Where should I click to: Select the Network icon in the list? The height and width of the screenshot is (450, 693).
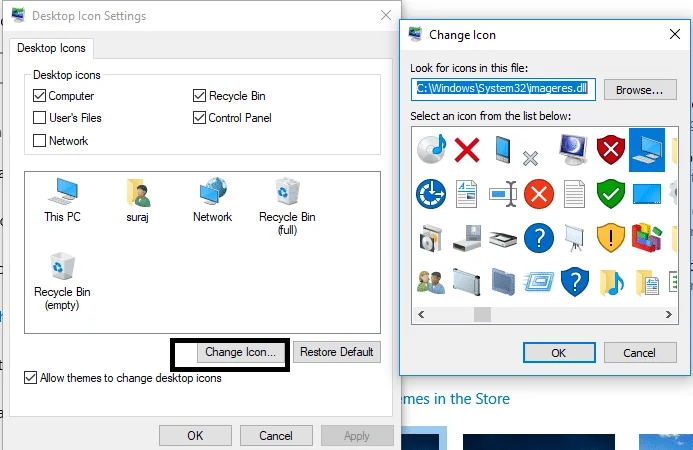click(213, 200)
